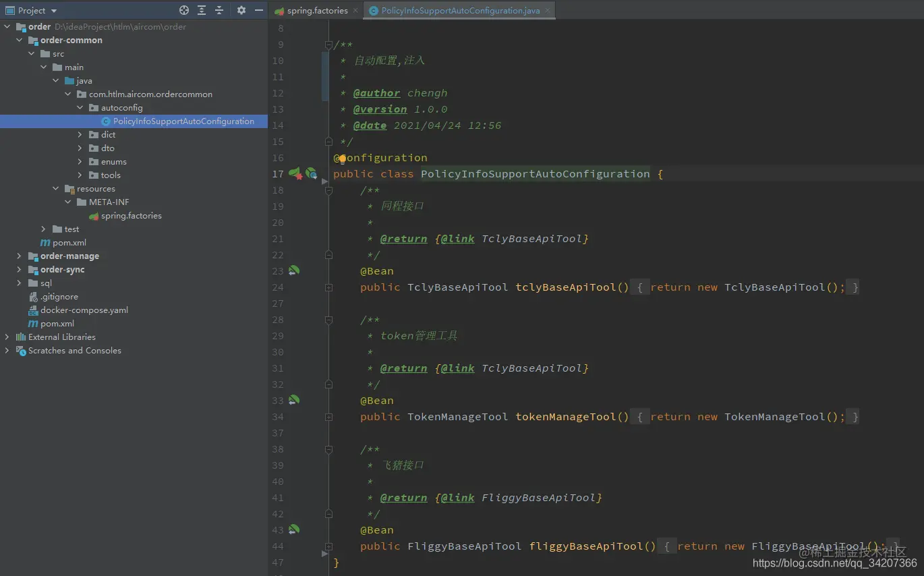Click the fliggyBaseApiTool method name on line 44
This screenshot has height=576, width=924.
pyautogui.click(x=585, y=546)
